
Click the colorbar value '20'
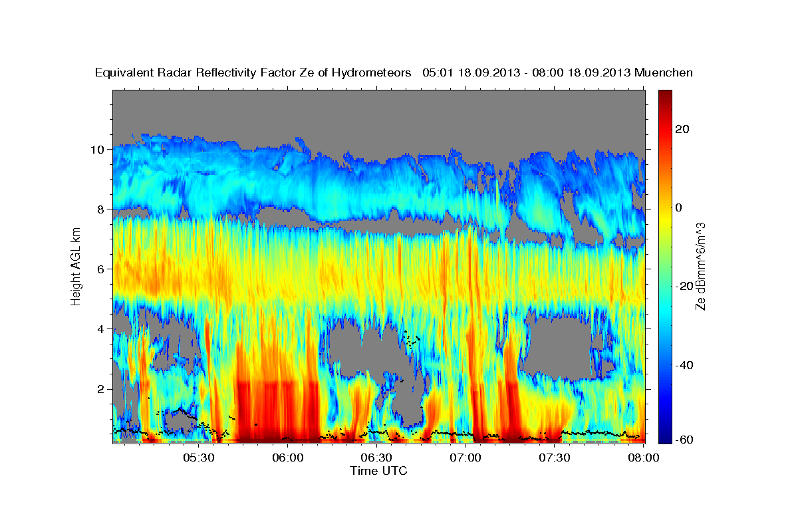(682, 129)
